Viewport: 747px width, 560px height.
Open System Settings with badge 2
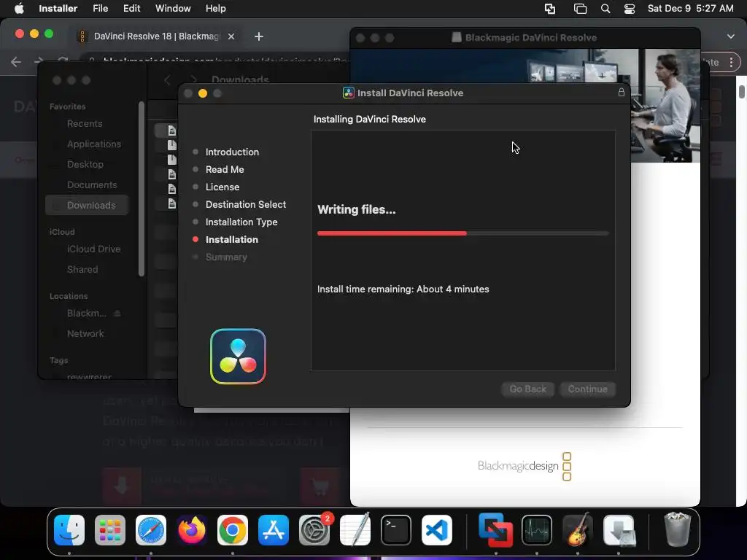click(314, 530)
